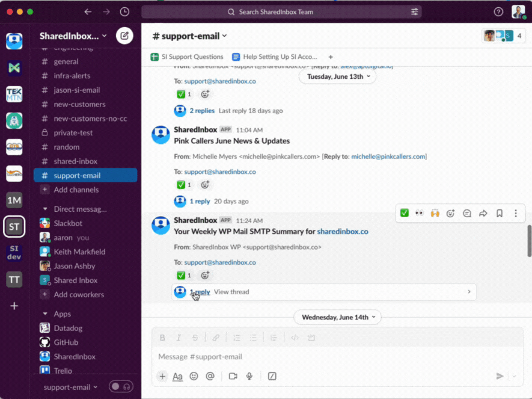Viewport: 532px width, 399px height.
Task: Click the message pane vertical scrollbar
Action: click(x=529, y=241)
